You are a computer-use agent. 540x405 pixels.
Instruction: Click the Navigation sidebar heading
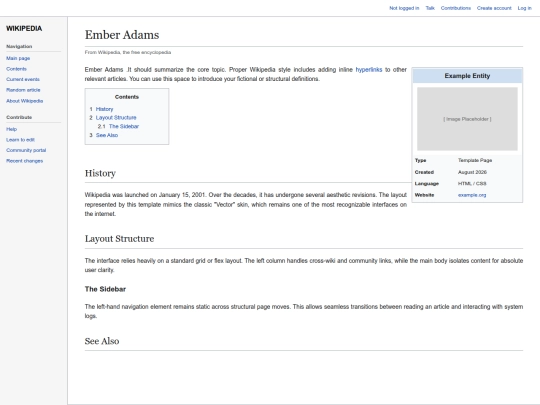[19, 46]
